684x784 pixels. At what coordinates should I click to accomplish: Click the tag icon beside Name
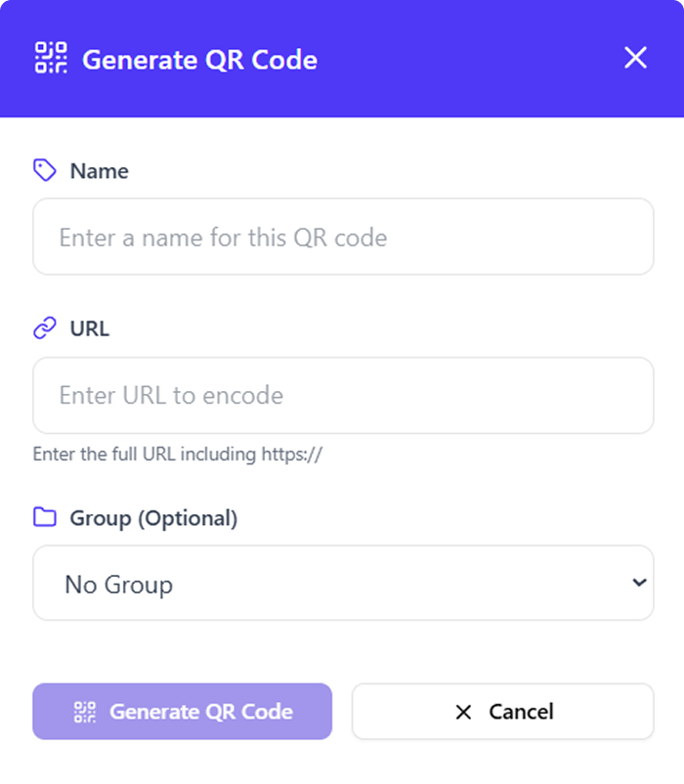[x=45, y=171]
